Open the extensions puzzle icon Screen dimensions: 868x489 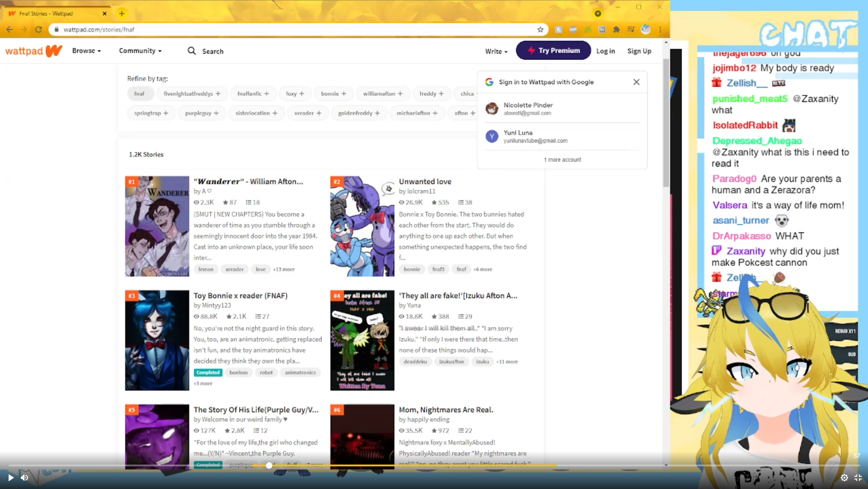pyautogui.click(x=616, y=29)
